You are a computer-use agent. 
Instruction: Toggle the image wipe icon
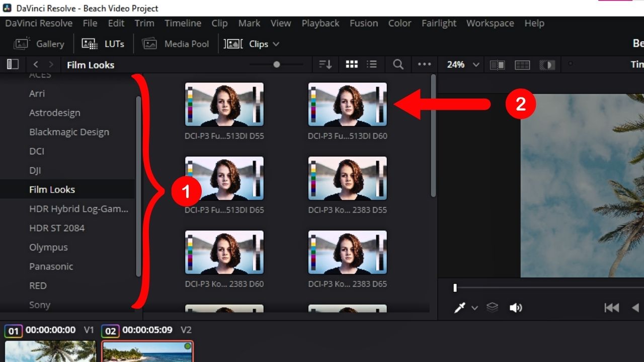tap(497, 65)
